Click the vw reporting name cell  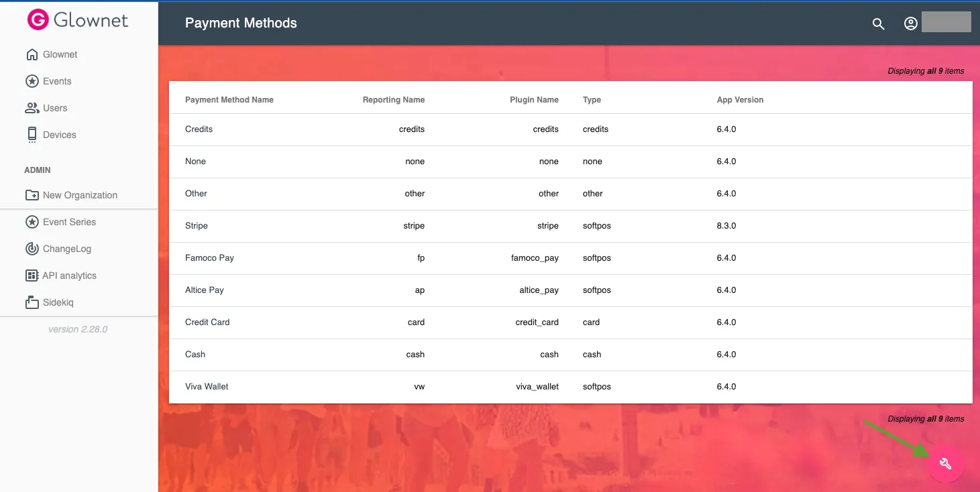click(x=420, y=387)
